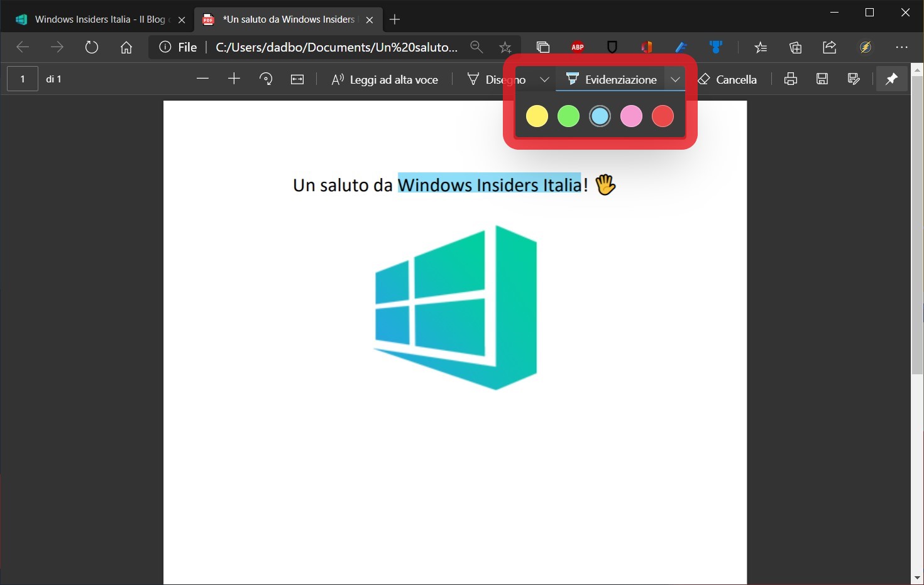
Task: Click the scrollbar down arrow
Action: click(x=917, y=578)
